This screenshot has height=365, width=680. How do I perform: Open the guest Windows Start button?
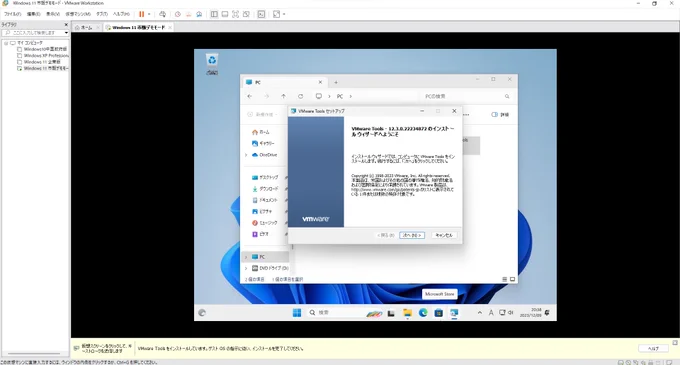[297, 313]
